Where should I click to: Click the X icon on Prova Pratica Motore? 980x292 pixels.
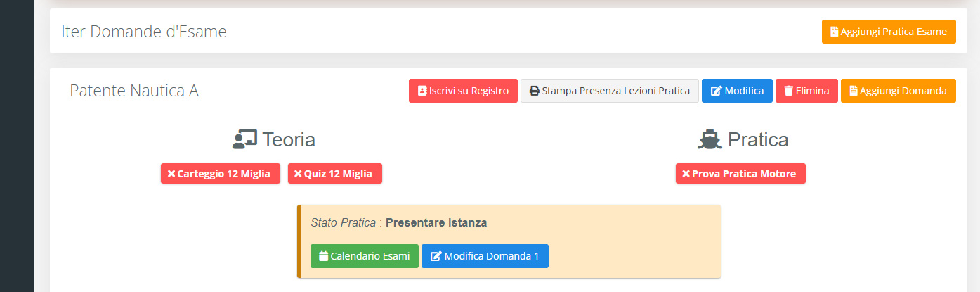click(686, 174)
